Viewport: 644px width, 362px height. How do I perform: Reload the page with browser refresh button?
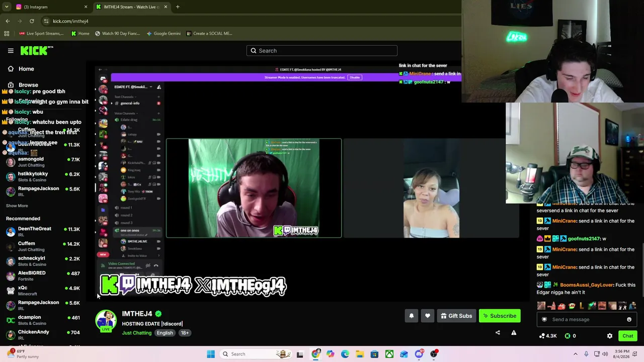click(x=32, y=21)
